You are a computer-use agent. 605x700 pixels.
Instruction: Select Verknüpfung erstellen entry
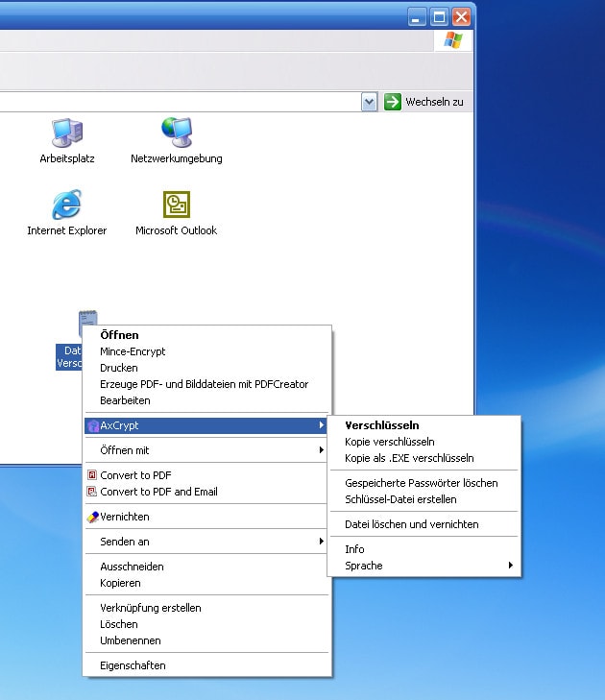coord(206,608)
